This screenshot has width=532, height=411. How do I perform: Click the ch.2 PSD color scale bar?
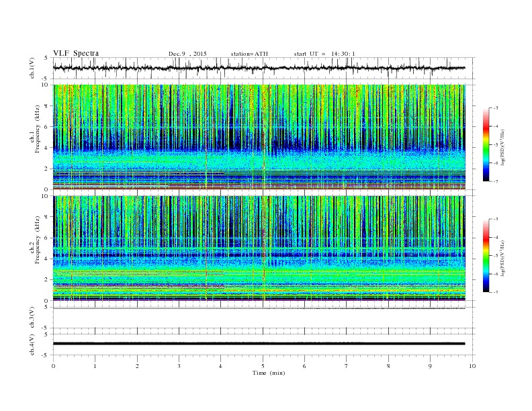click(x=486, y=255)
